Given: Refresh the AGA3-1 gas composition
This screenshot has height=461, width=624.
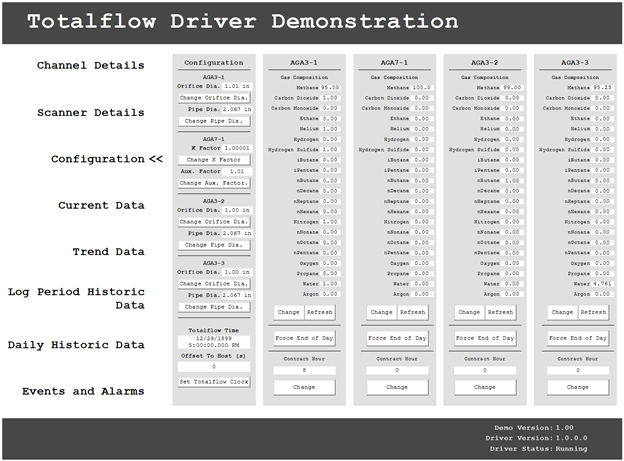Looking at the screenshot, I should pos(320,313).
